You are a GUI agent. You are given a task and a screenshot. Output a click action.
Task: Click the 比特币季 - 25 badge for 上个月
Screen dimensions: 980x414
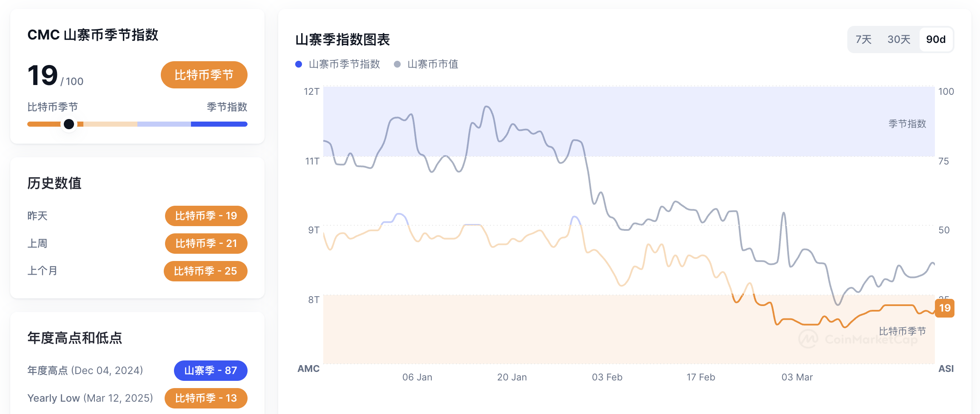[205, 271]
